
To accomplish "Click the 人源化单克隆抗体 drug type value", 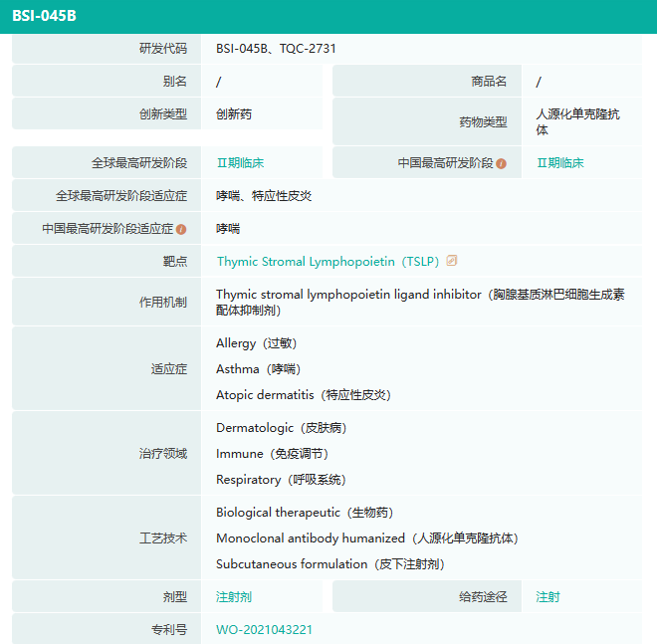I will point(577,121).
